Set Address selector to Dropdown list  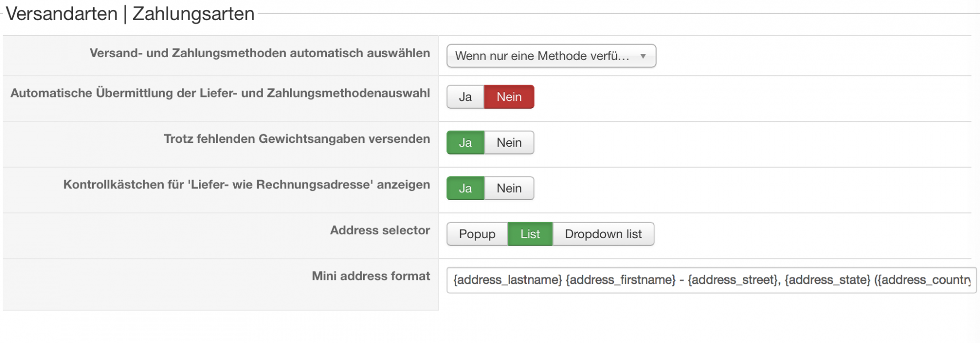603,234
